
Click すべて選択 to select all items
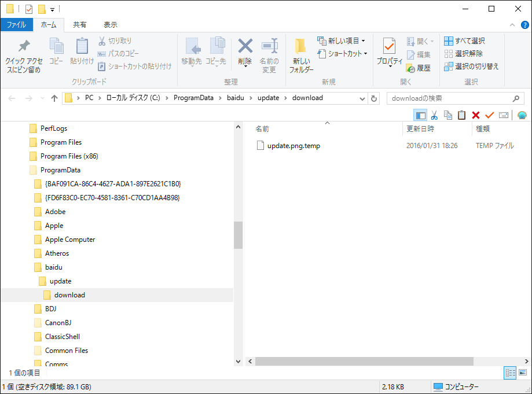pyautogui.click(x=464, y=41)
